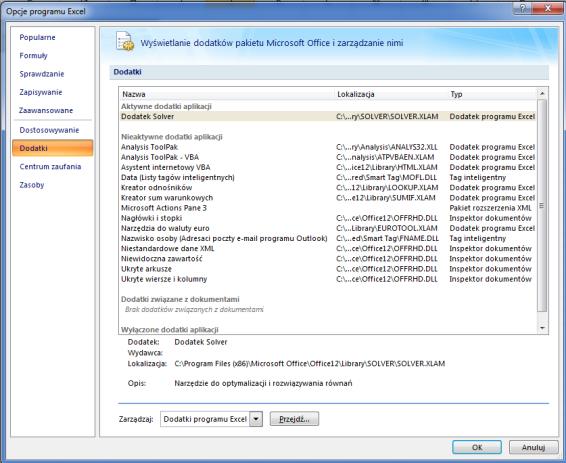Select Niestandardowe dane XML row
566x463 pixels.
click(x=328, y=249)
